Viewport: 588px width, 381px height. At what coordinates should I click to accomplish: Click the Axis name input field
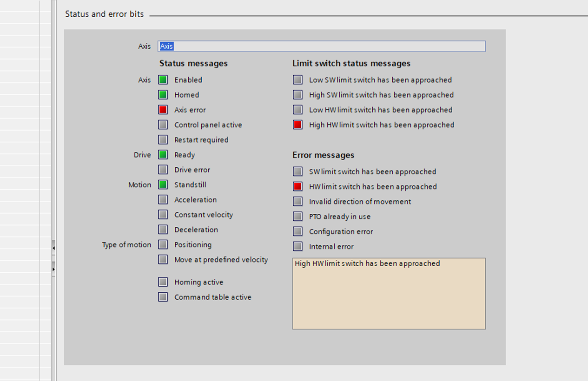pyautogui.click(x=322, y=46)
